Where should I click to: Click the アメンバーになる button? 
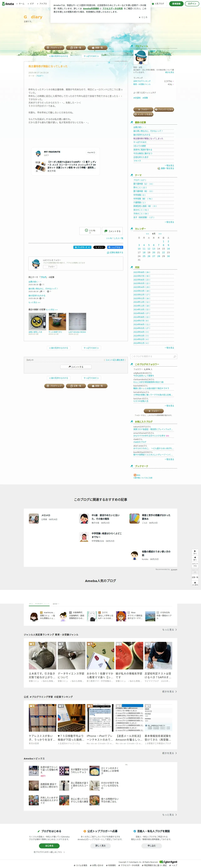tap(164, 110)
